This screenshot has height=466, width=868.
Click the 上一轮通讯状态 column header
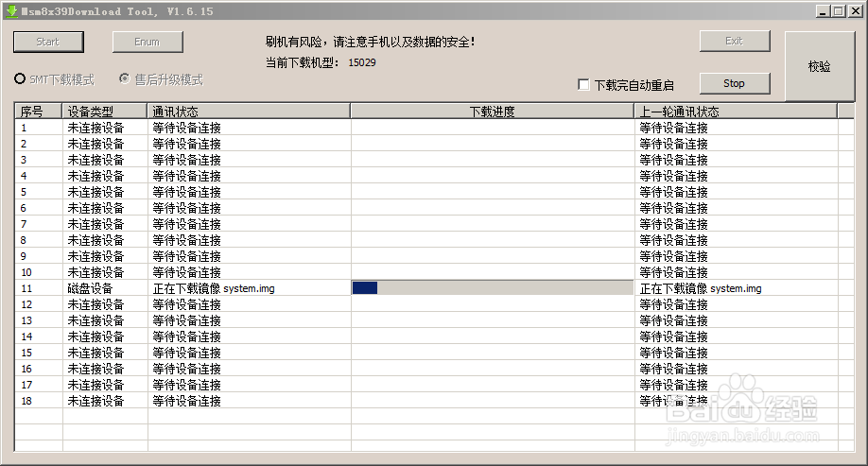(x=736, y=112)
